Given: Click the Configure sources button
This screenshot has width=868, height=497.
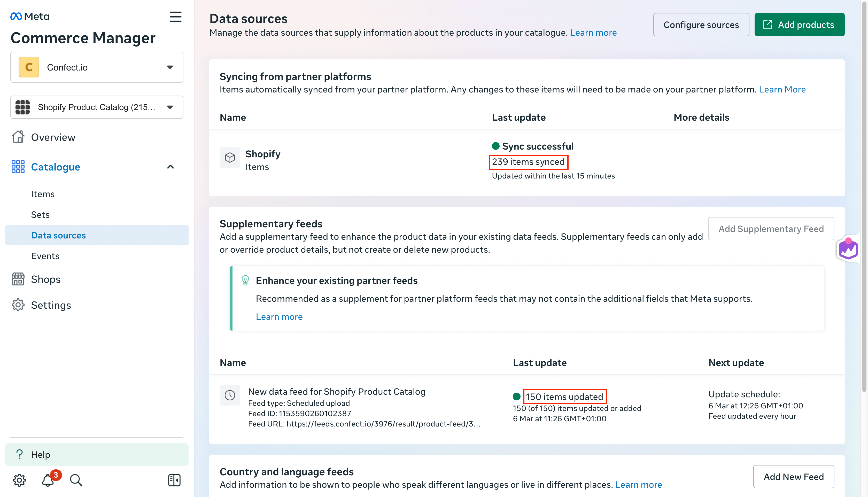Looking at the screenshot, I should pos(701,25).
